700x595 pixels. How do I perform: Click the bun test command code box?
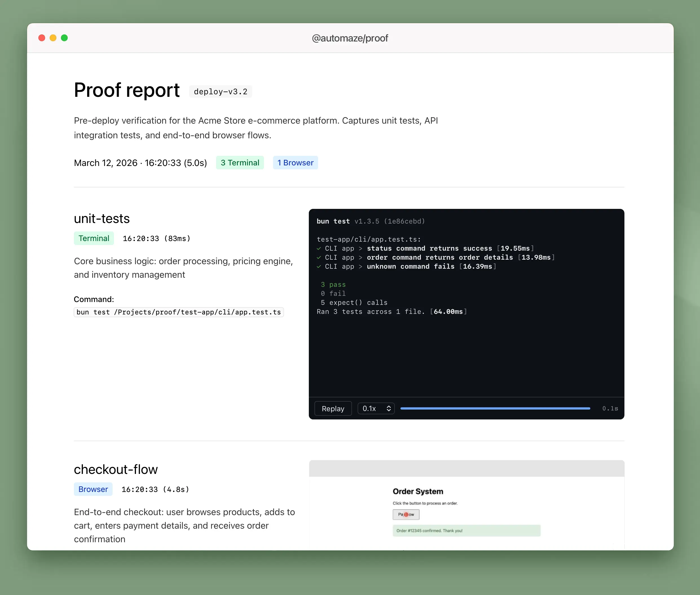(179, 312)
